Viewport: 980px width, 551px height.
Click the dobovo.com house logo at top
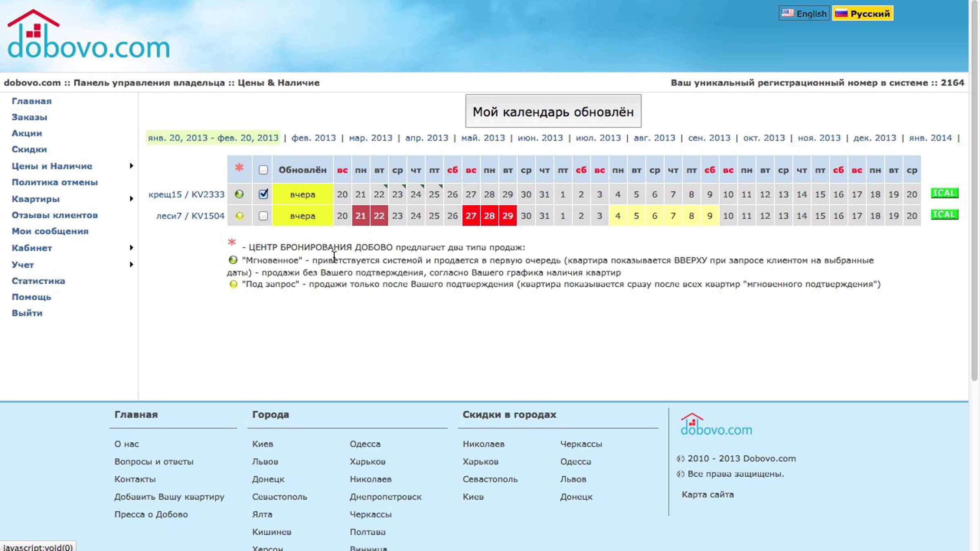(x=88, y=35)
